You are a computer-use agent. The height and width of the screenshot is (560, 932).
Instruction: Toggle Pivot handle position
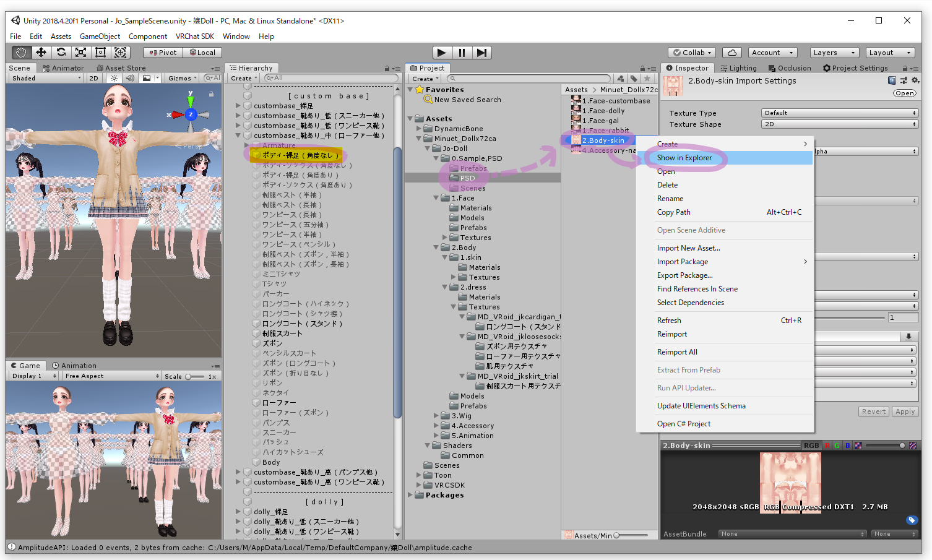click(x=163, y=53)
